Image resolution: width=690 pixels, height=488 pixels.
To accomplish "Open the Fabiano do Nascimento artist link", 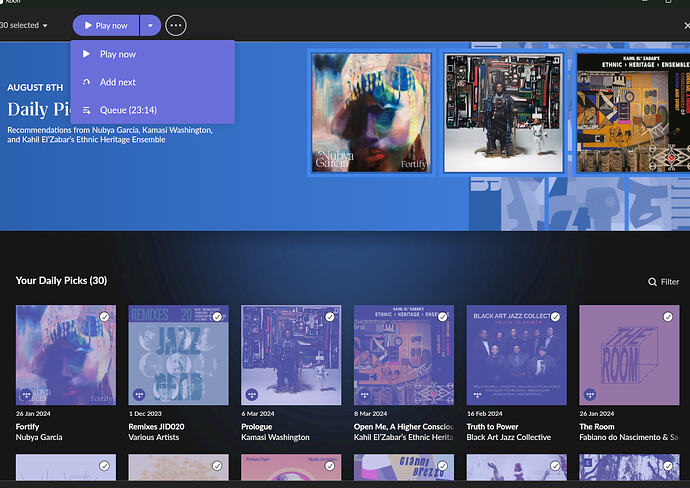I will (628, 437).
